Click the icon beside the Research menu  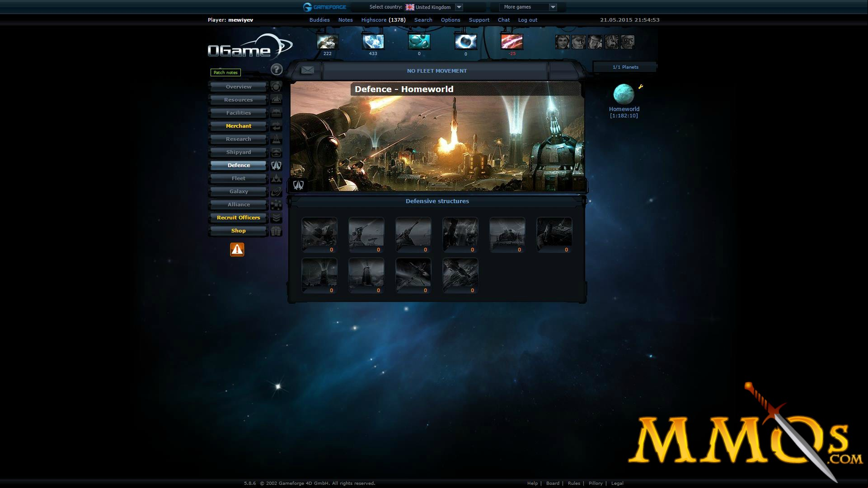tap(276, 139)
